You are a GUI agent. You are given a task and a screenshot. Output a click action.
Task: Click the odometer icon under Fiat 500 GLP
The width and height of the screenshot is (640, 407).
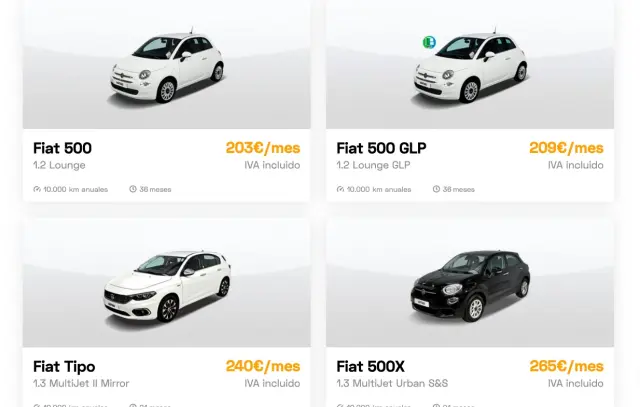pyautogui.click(x=340, y=189)
